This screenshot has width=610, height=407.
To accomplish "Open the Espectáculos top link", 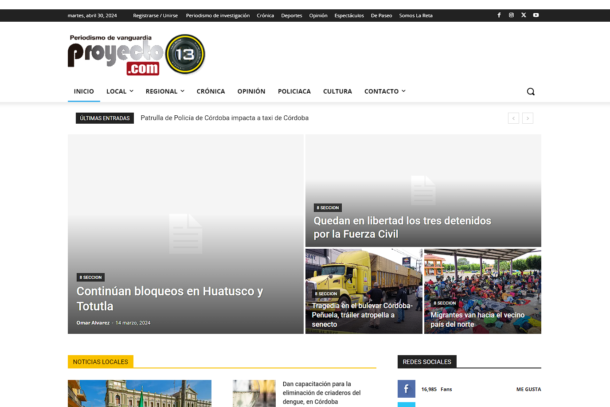I will click(349, 16).
